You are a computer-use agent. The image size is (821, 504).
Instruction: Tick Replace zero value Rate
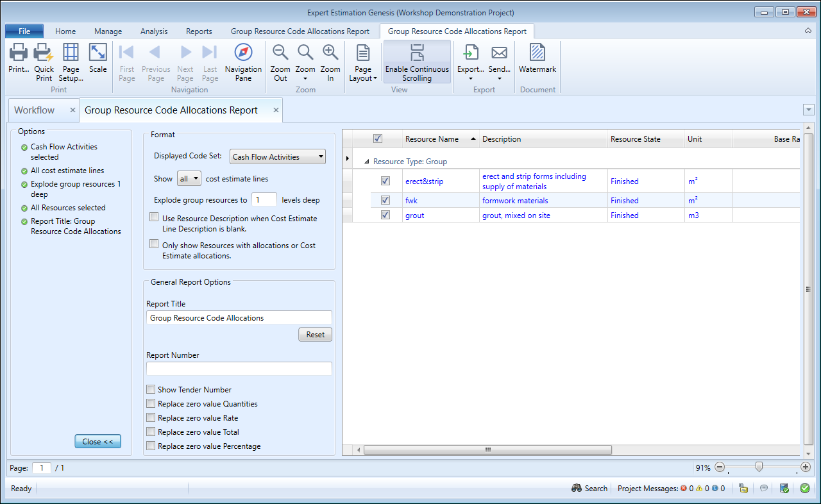pyautogui.click(x=151, y=417)
